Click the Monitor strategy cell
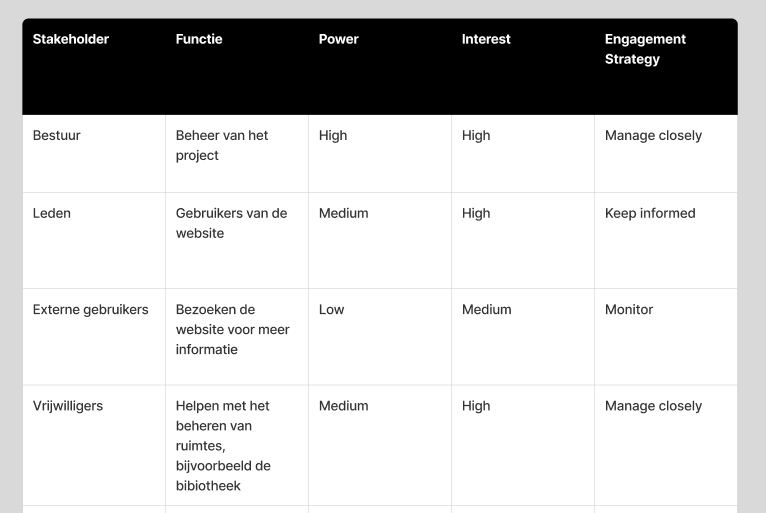The width and height of the screenshot is (766, 513). [x=629, y=310]
